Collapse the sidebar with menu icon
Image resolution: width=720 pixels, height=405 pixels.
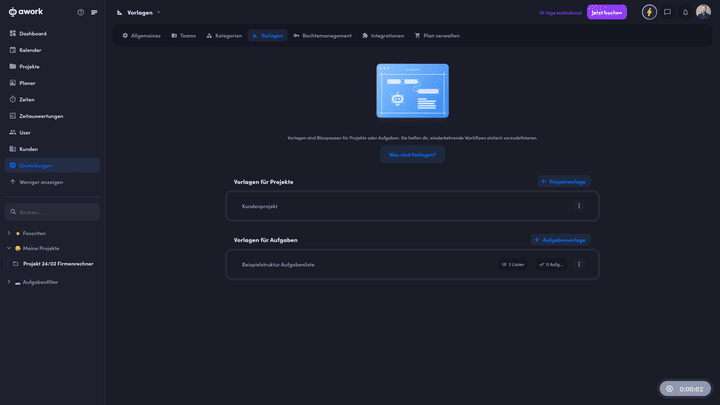click(94, 12)
